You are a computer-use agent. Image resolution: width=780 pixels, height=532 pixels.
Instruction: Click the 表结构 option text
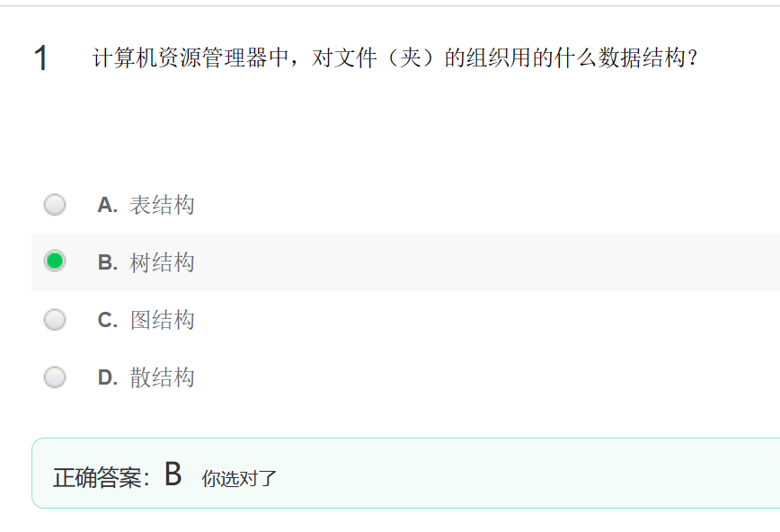(162, 205)
